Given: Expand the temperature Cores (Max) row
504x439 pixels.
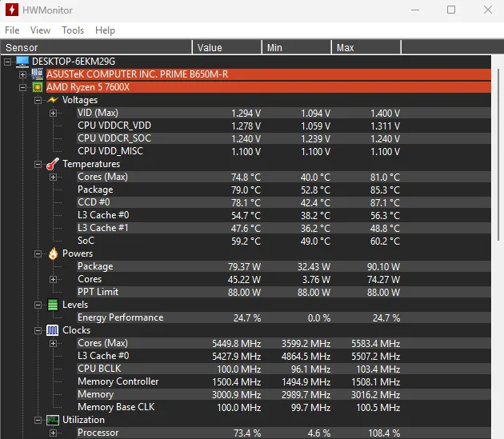Looking at the screenshot, I should tap(53, 177).
